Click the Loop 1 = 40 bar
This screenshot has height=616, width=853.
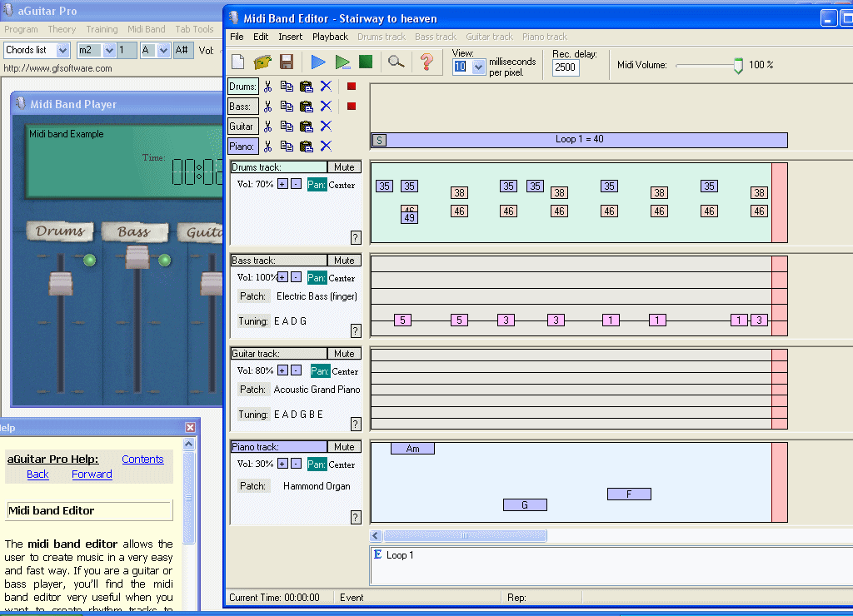pos(580,140)
